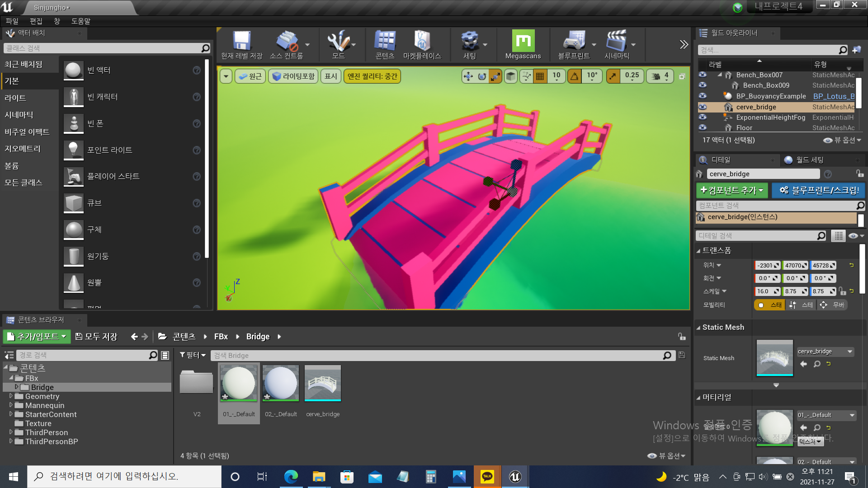
Task: Select the 02_-_Default material thumbnail
Action: point(281,383)
